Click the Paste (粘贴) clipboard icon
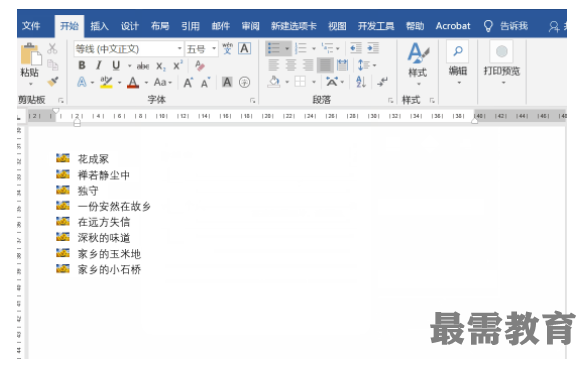The width and height of the screenshot is (582, 368). pyautogui.click(x=30, y=54)
